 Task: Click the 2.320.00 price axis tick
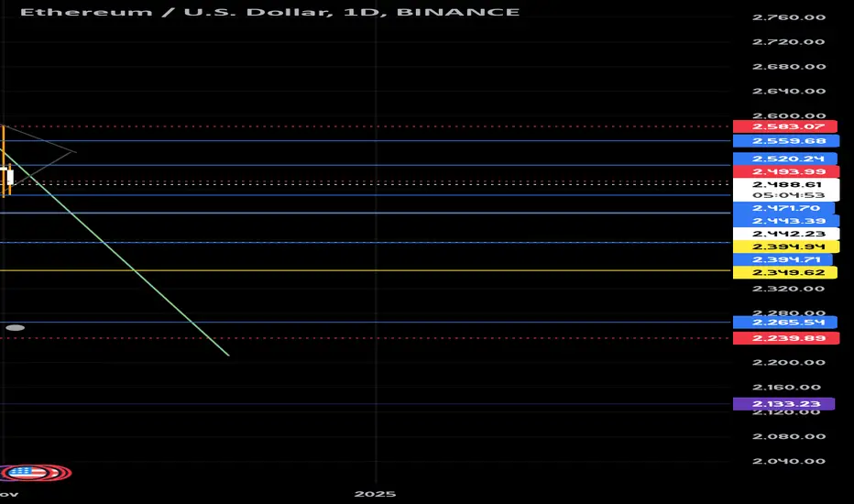[789, 289]
